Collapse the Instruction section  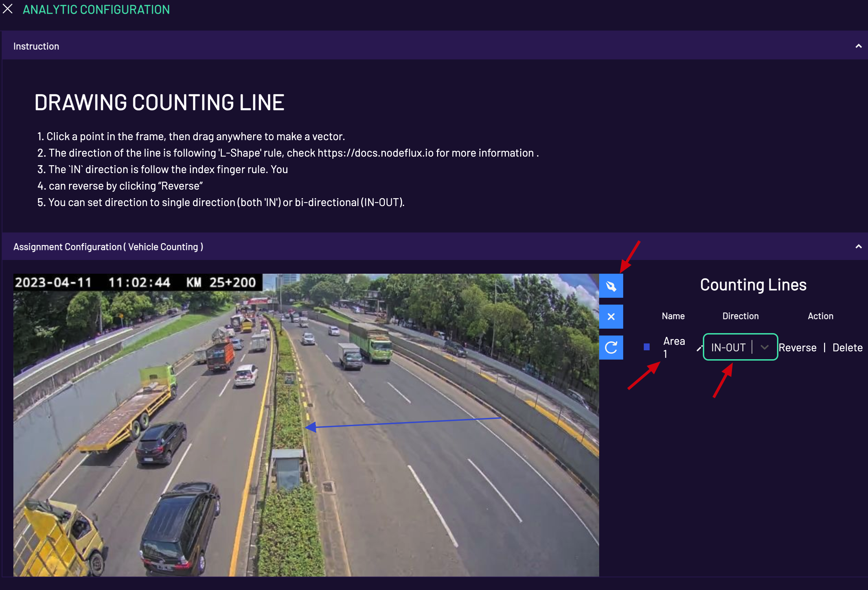858,46
